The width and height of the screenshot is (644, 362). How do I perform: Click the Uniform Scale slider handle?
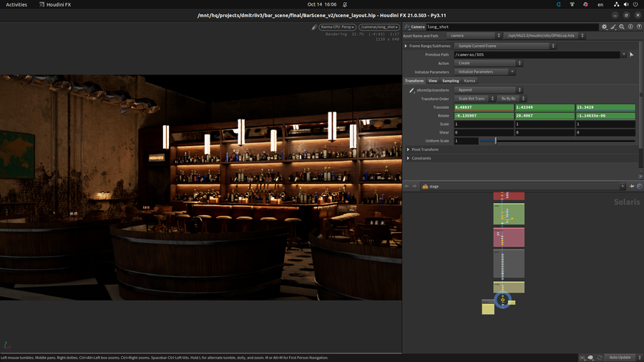click(x=495, y=141)
